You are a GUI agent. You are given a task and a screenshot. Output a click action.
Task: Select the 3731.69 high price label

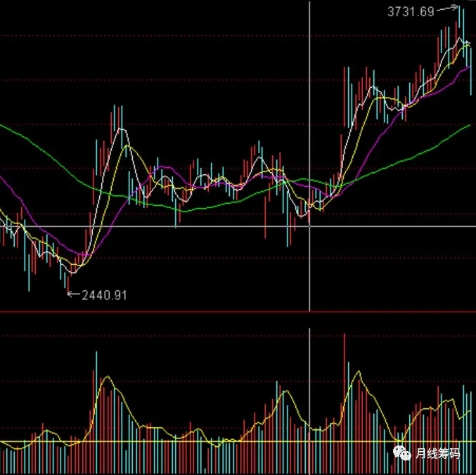click(411, 11)
